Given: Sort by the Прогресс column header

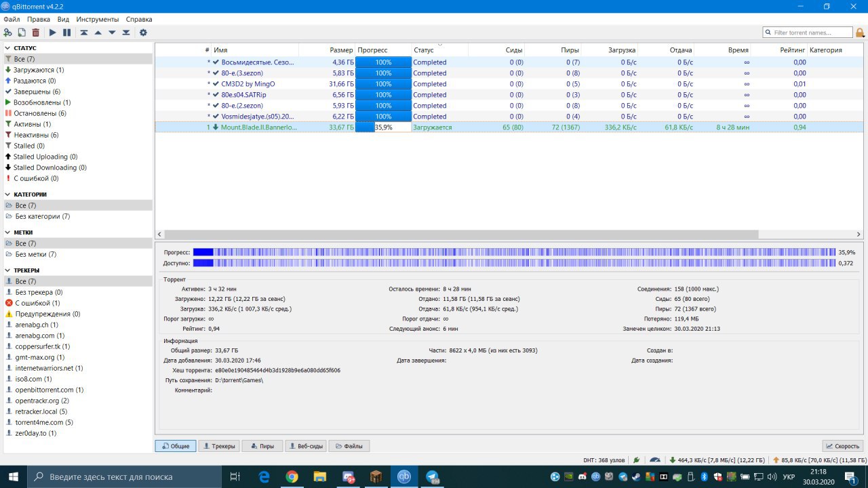Looking at the screenshot, I should pos(383,50).
